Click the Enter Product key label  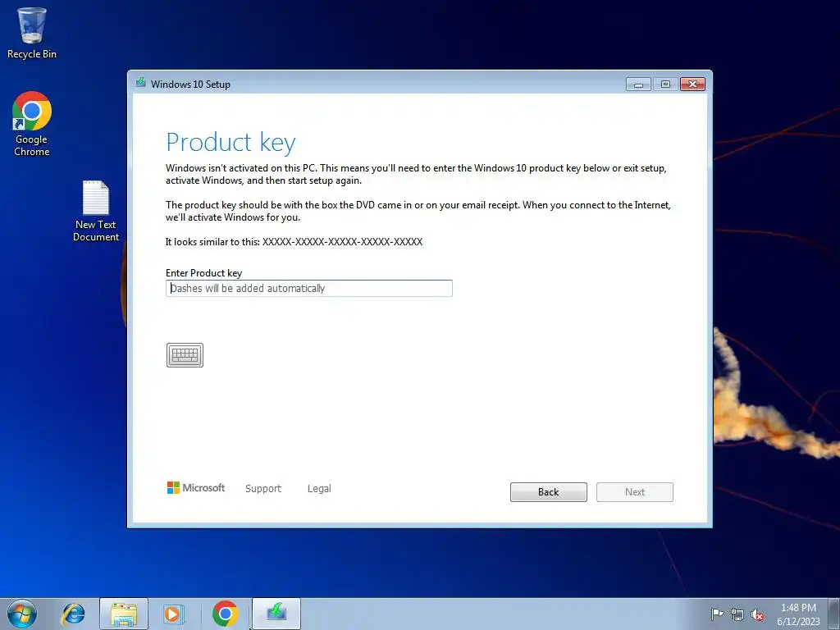203,272
